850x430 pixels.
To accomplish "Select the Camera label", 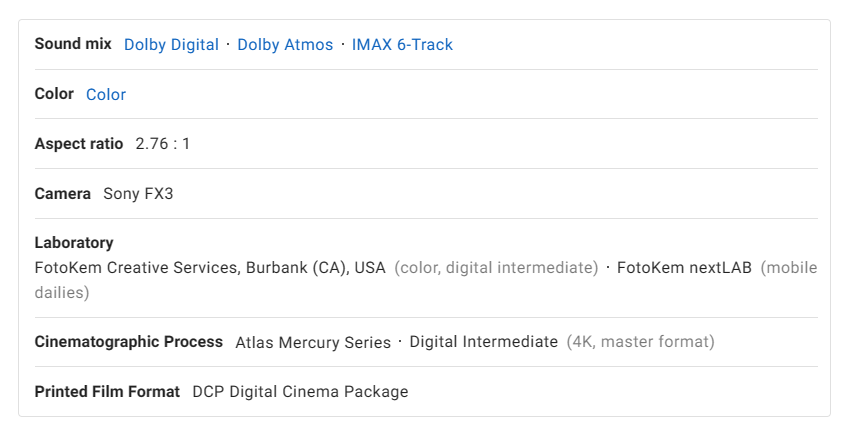I will [63, 194].
